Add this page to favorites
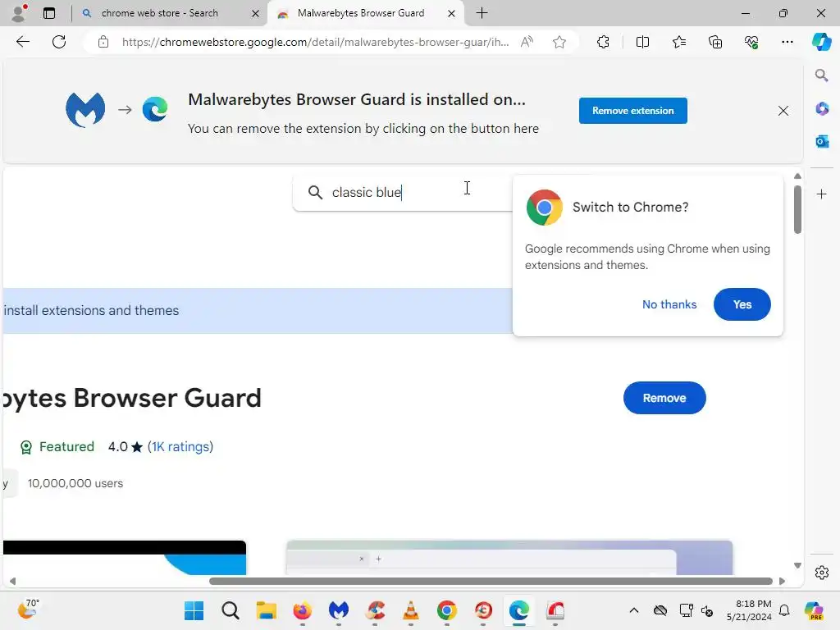Screen dimensions: 840x630 point(559,42)
